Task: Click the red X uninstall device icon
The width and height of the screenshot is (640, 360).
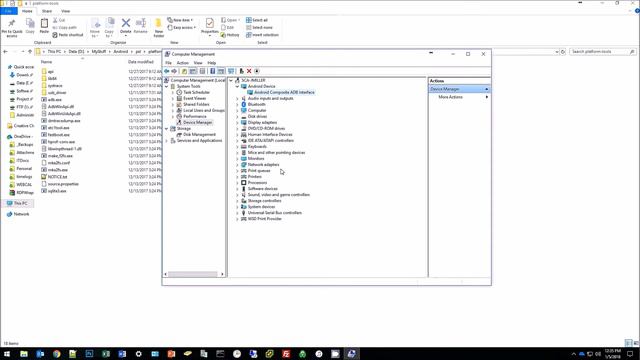Action: point(249,71)
